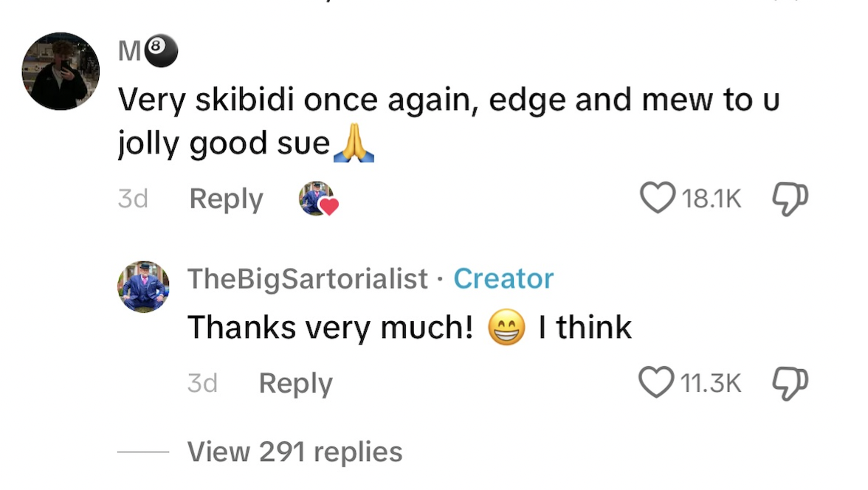Screen dimensions: 868x490
Task: Like the "Very skibidi" comment with the heart
Action: click(656, 198)
